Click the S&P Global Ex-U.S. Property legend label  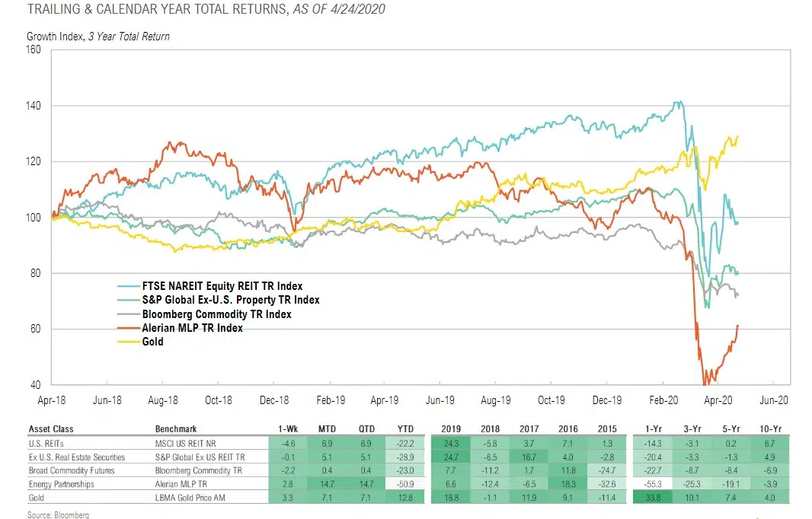231,300
